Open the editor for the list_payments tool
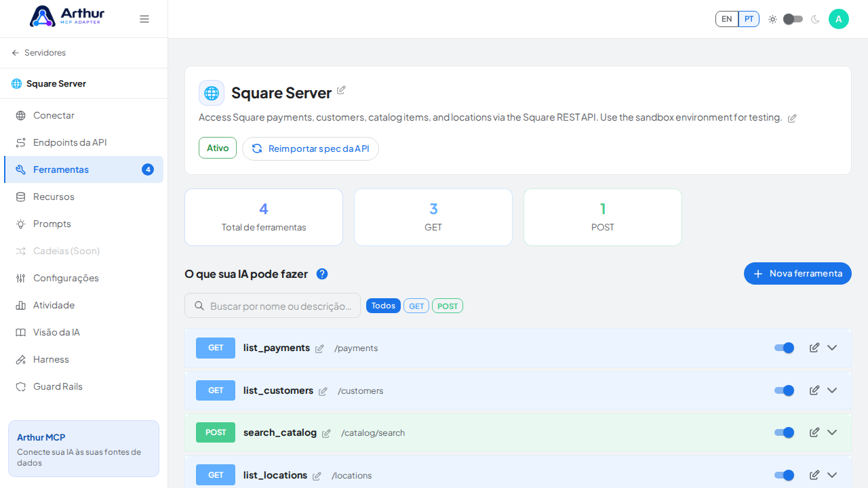868x488 pixels. click(814, 348)
